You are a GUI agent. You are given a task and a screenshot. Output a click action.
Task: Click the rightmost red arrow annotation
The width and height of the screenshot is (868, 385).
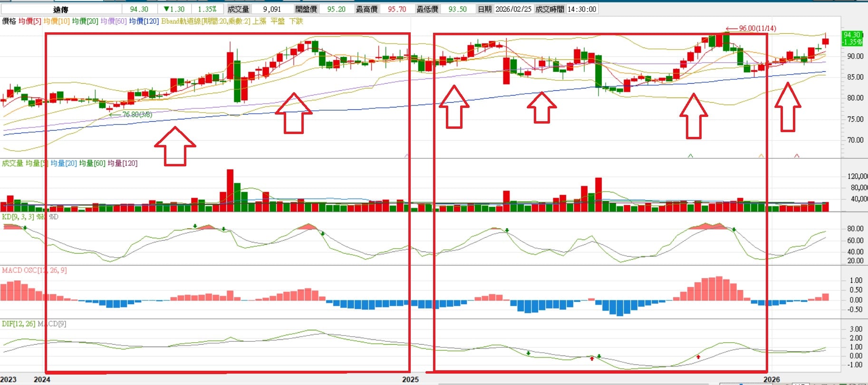(x=788, y=107)
